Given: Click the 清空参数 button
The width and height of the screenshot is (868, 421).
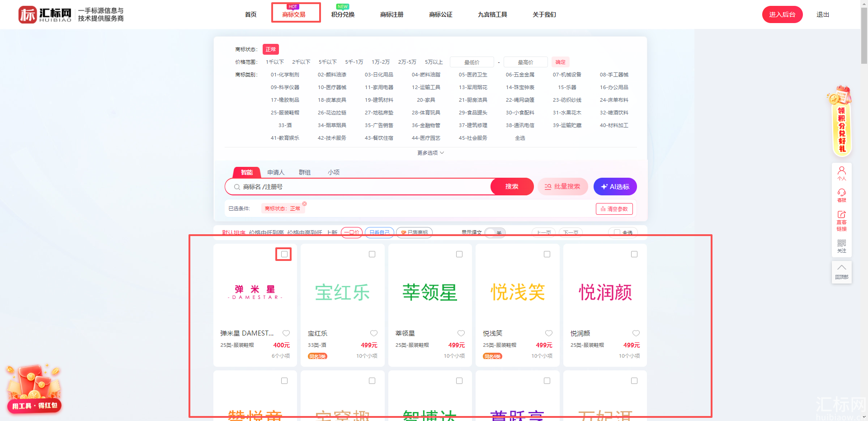Looking at the screenshot, I should pyautogui.click(x=614, y=209).
